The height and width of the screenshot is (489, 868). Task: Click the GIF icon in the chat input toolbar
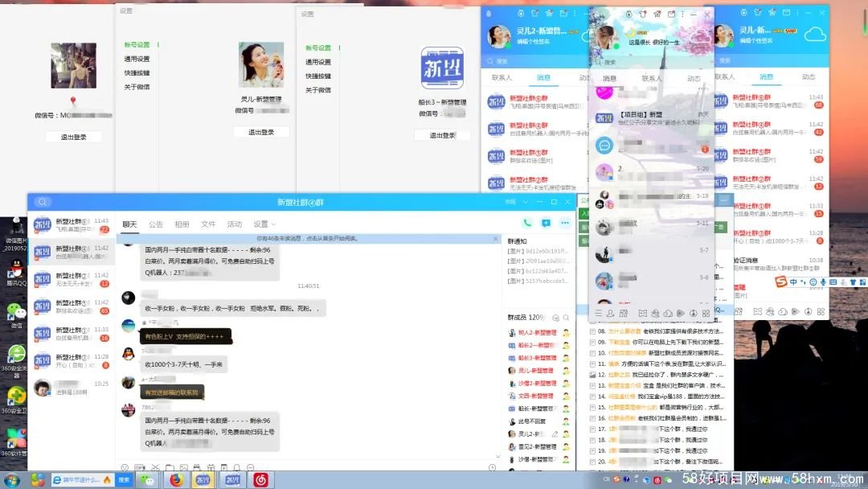coord(140,467)
